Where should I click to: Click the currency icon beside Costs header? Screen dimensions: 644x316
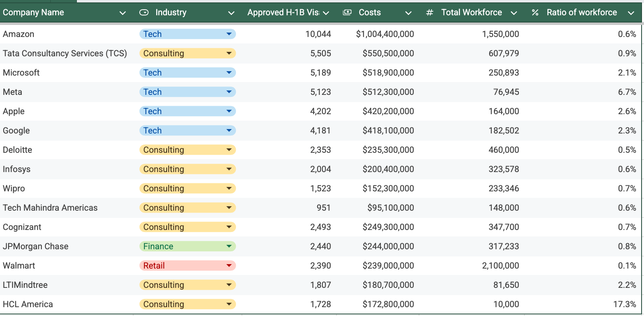coord(347,12)
